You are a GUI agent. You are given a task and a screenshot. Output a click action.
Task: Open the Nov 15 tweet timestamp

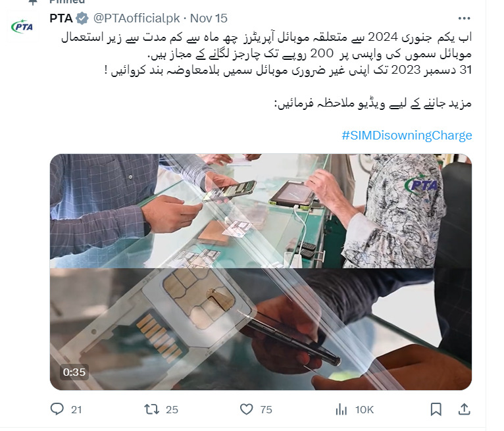pos(209,18)
